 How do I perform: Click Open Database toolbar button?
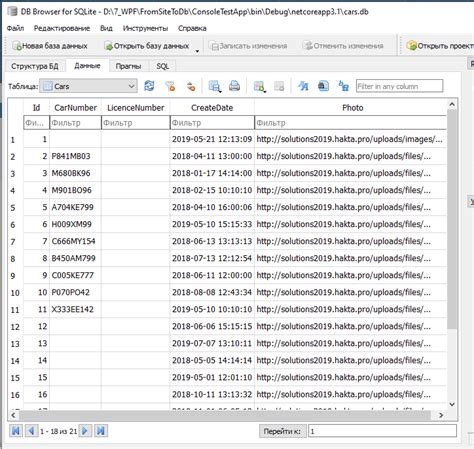pos(147,46)
